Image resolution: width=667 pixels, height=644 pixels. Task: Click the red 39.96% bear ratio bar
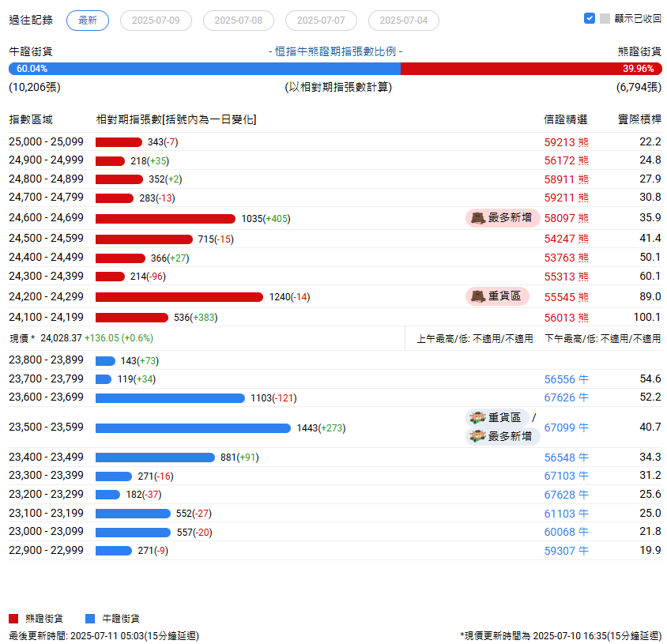[531, 69]
